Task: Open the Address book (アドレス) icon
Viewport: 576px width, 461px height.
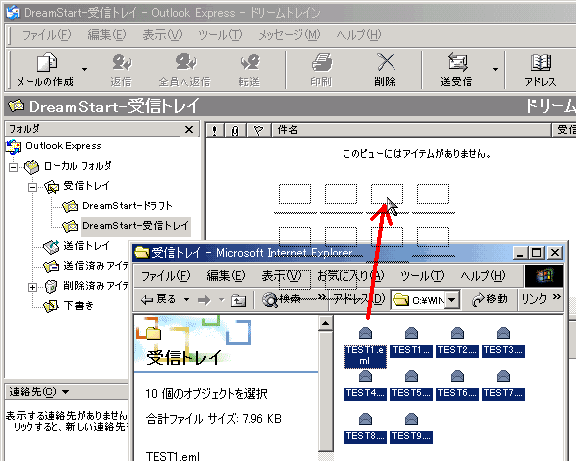Action: coord(541,62)
